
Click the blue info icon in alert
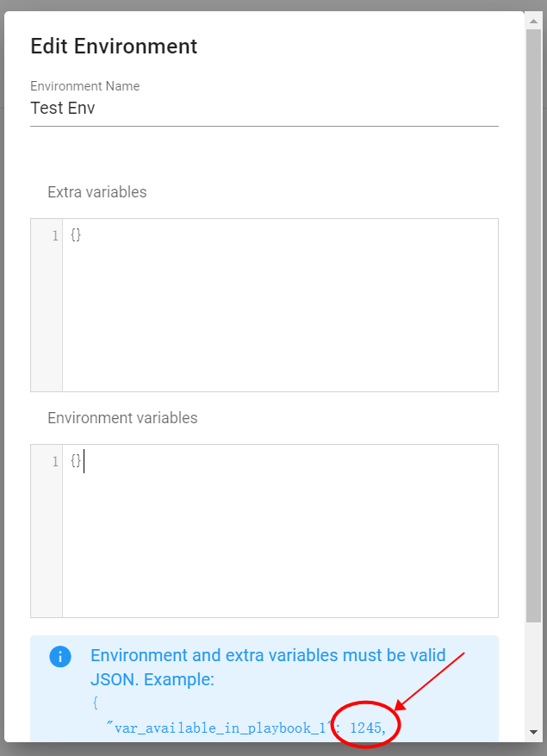point(59,656)
